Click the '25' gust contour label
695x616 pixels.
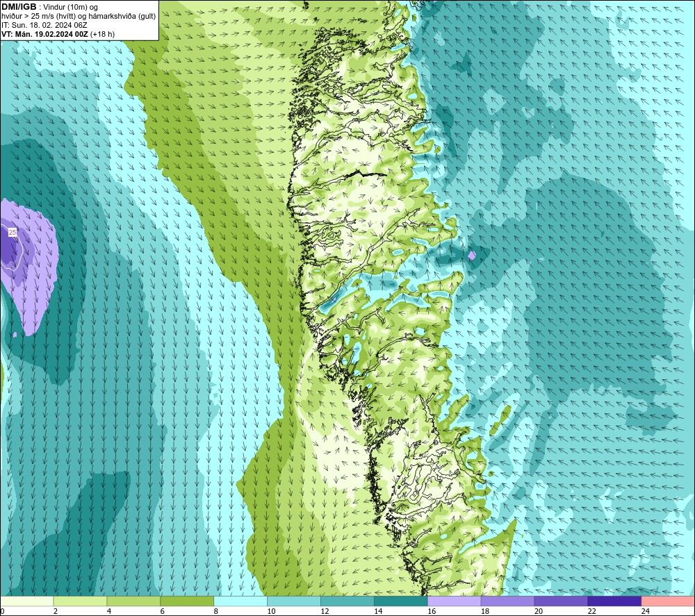click(13, 232)
